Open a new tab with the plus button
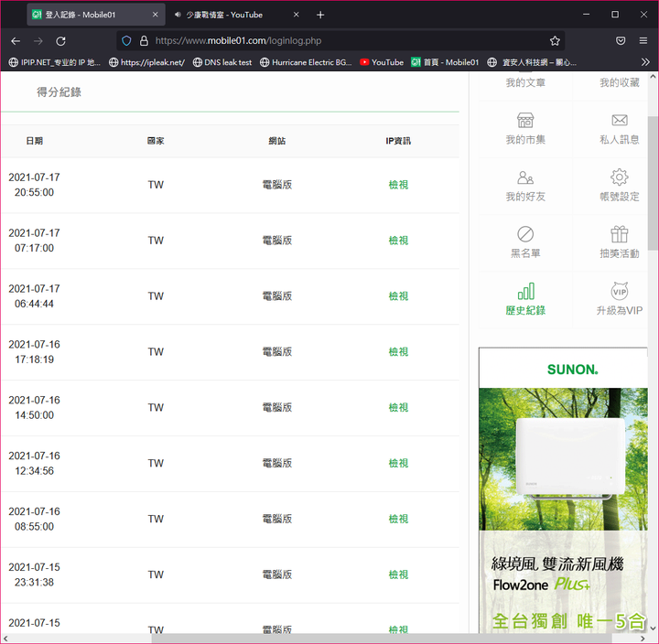This screenshot has height=644, width=659. click(320, 16)
